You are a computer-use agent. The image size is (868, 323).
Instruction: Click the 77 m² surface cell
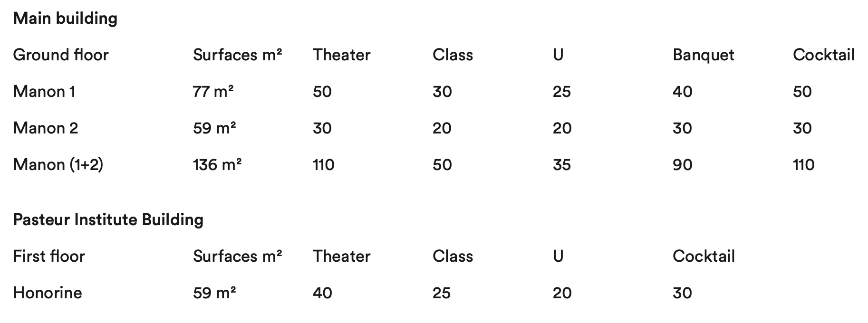213,92
